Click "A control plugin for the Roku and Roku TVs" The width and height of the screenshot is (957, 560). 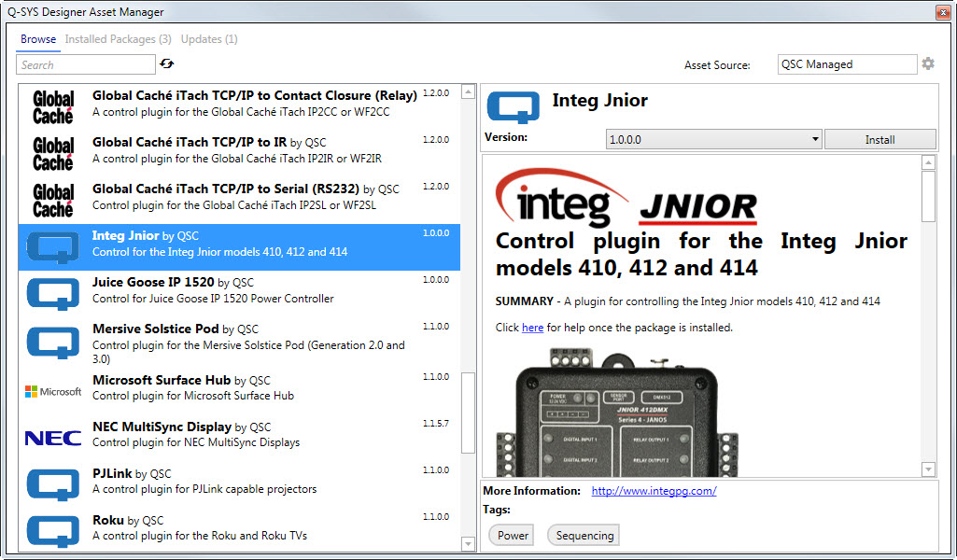click(x=200, y=536)
